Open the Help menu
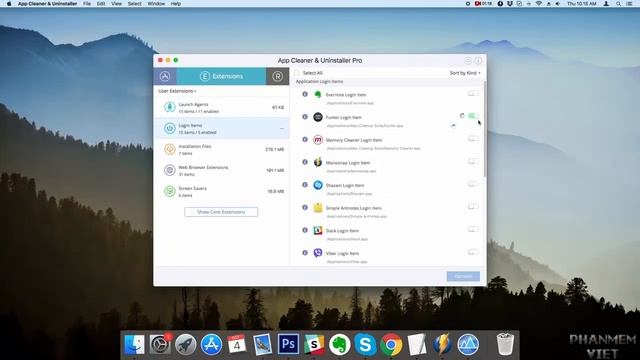The width and height of the screenshot is (640, 360). [176, 4]
